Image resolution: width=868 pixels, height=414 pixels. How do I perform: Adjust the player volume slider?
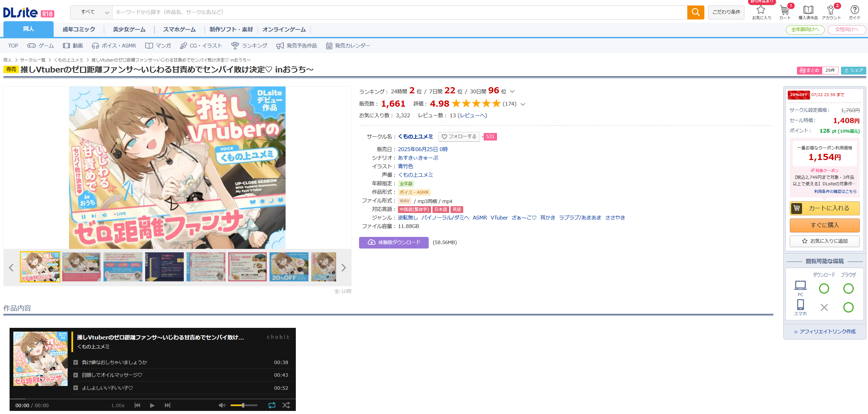(244, 405)
